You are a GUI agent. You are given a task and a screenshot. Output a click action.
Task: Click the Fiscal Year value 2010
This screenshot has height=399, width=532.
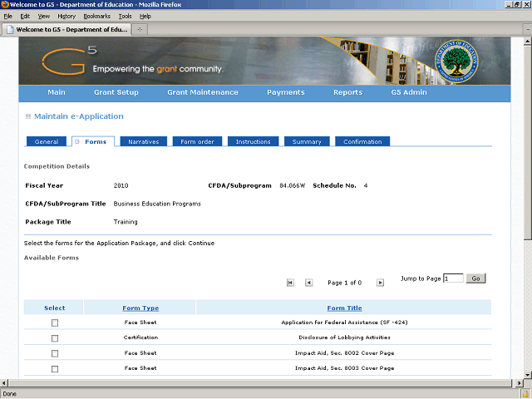tap(121, 185)
